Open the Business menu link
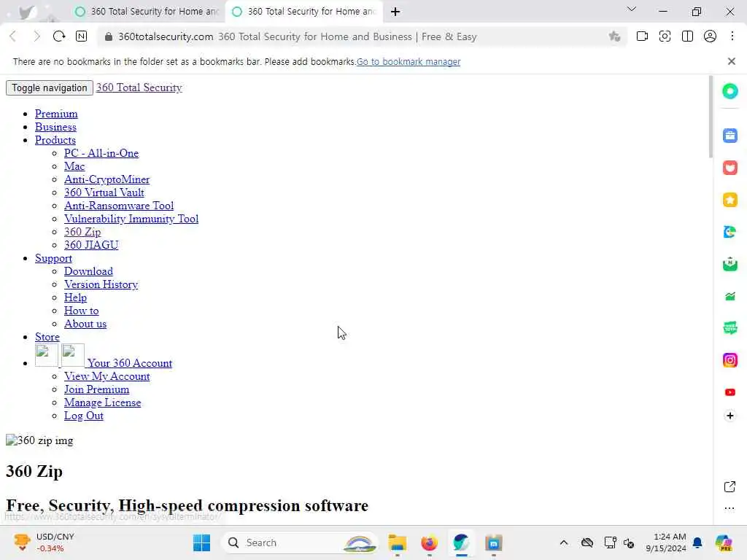 coord(55,127)
